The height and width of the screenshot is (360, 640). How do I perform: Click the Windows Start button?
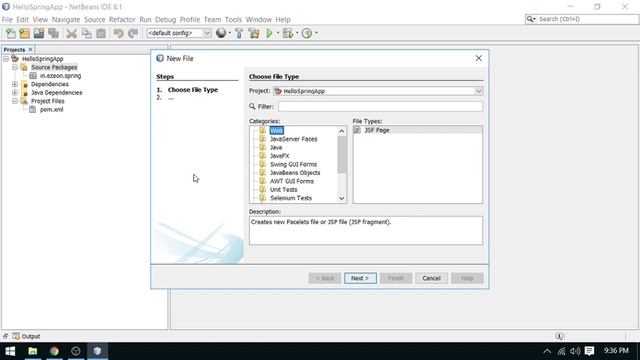(x=10, y=351)
